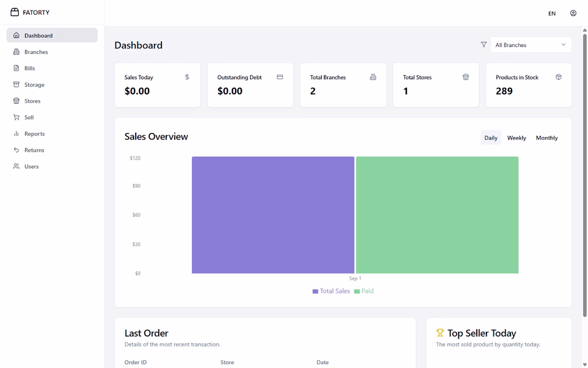This screenshot has height=368, width=588.
Task: Click the dollar icon on Sales Today card
Action: [x=187, y=77]
